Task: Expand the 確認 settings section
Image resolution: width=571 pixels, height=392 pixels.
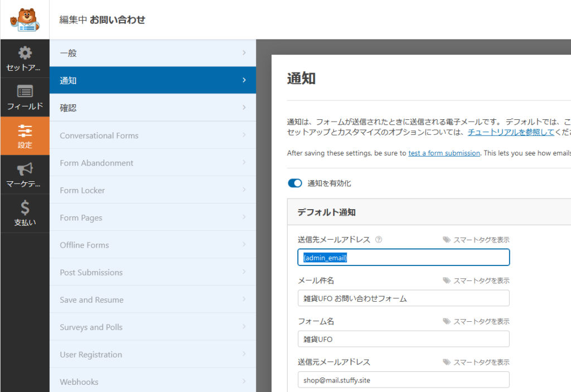Action: [x=152, y=108]
